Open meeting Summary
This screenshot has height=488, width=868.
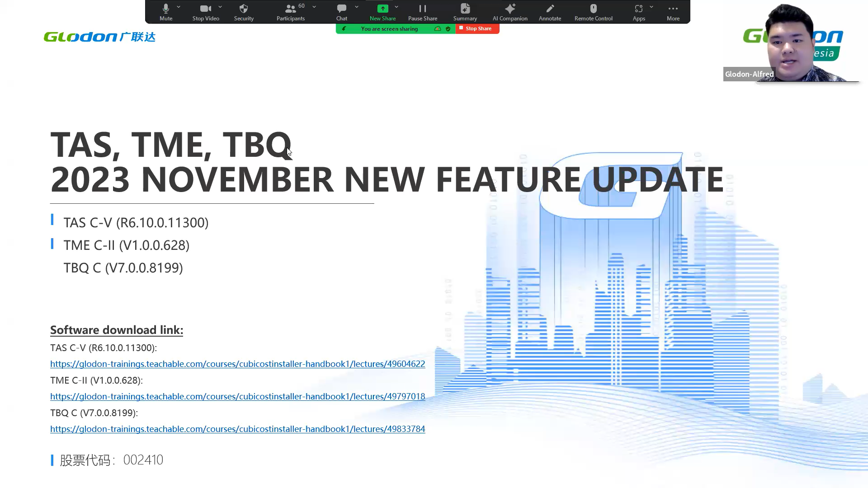[465, 12]
